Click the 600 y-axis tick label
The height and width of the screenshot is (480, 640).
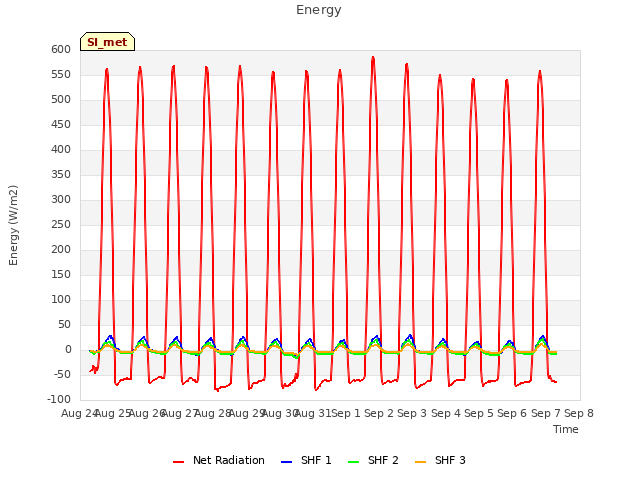click(x=61, y=49)
